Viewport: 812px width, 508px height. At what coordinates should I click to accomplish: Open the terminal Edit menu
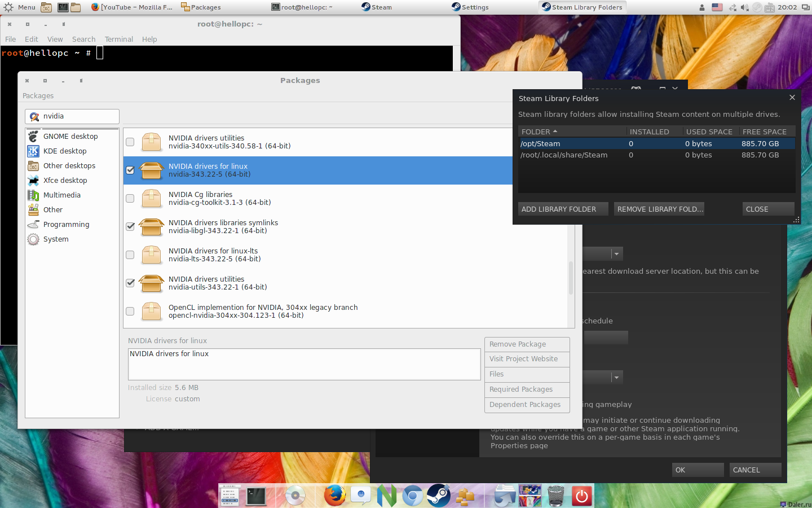pyautogui.click(x=32, y=39)
